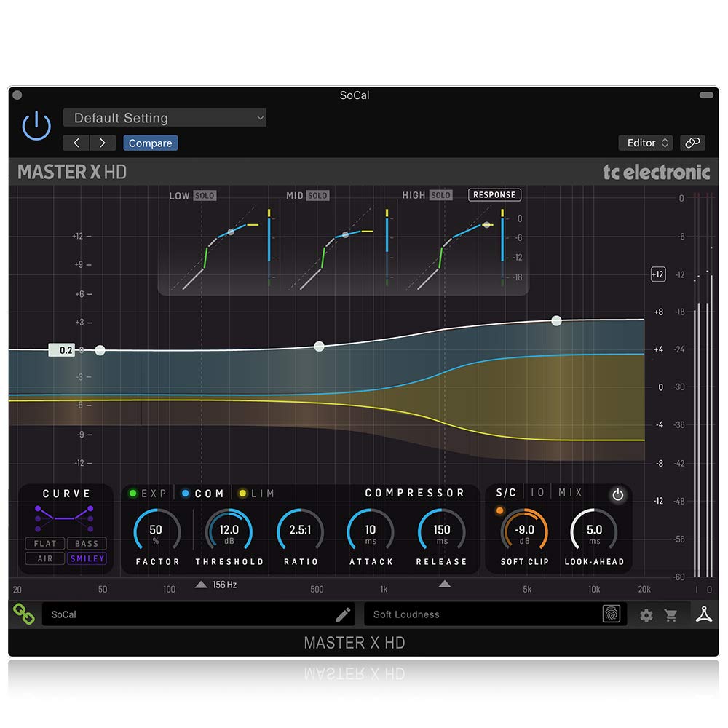Click the low band compression curve handle
The width and height of the screenshot is (728, 728).
[x=231, y=232]
